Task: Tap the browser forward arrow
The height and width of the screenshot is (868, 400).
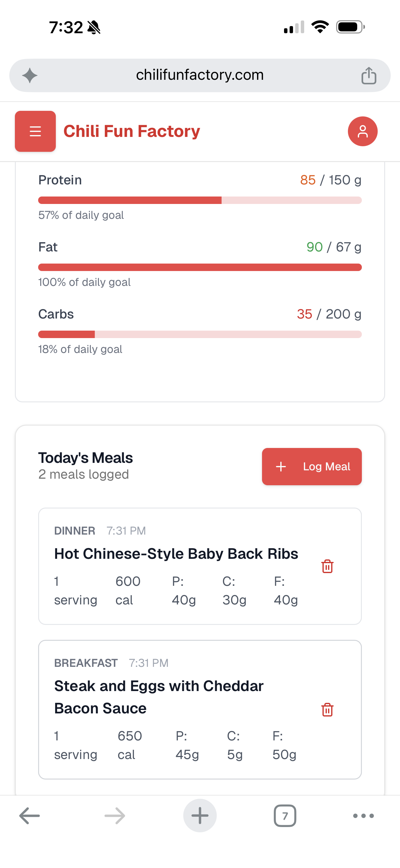Action: tap(115, 816)
